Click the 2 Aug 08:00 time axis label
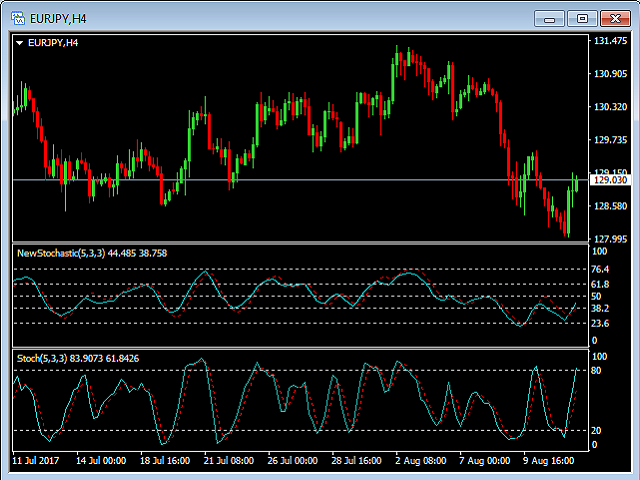The width and height of the screenshot is (640, 480). pos(419,462)
